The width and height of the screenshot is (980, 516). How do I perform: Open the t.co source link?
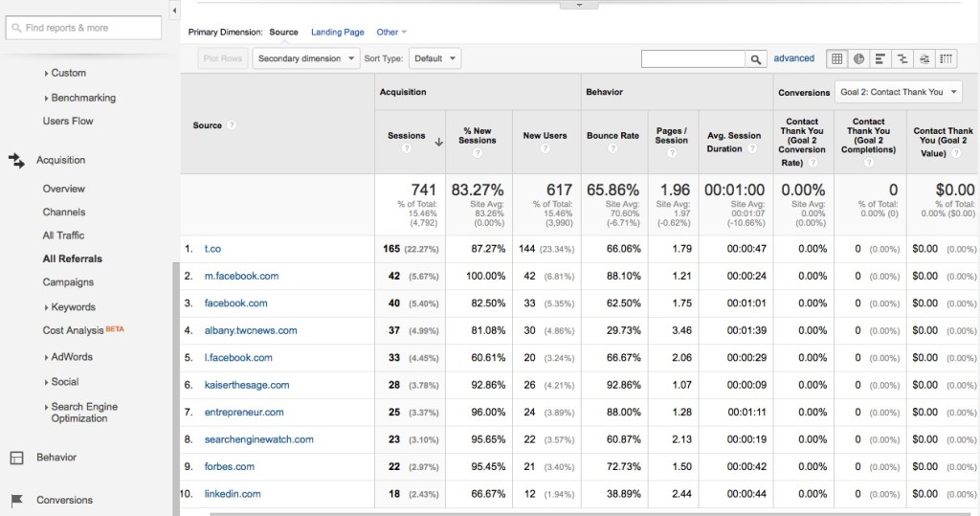click(212, 249)
